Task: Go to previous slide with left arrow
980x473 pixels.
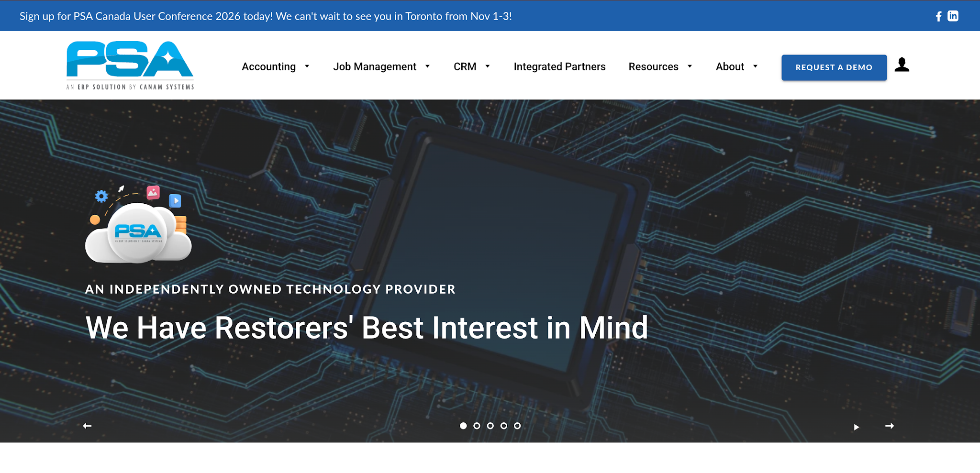Action: click(87, 426)
